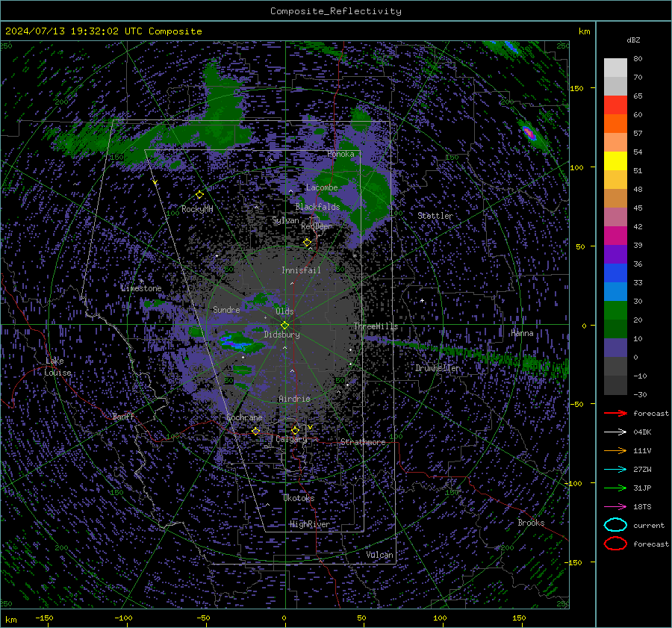
Task: Click the strong echo cell in northeast corner
Action: tap(529, 133)
